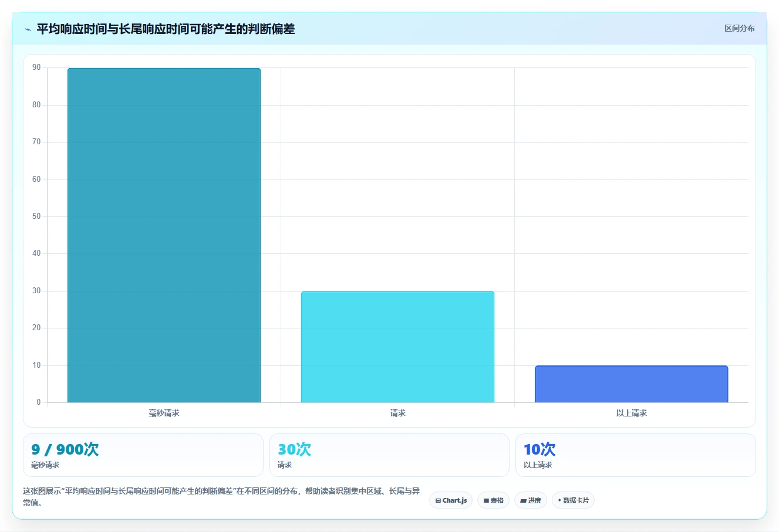Click the y-axis value 0
779x532 pixels.
click(39, 402)
